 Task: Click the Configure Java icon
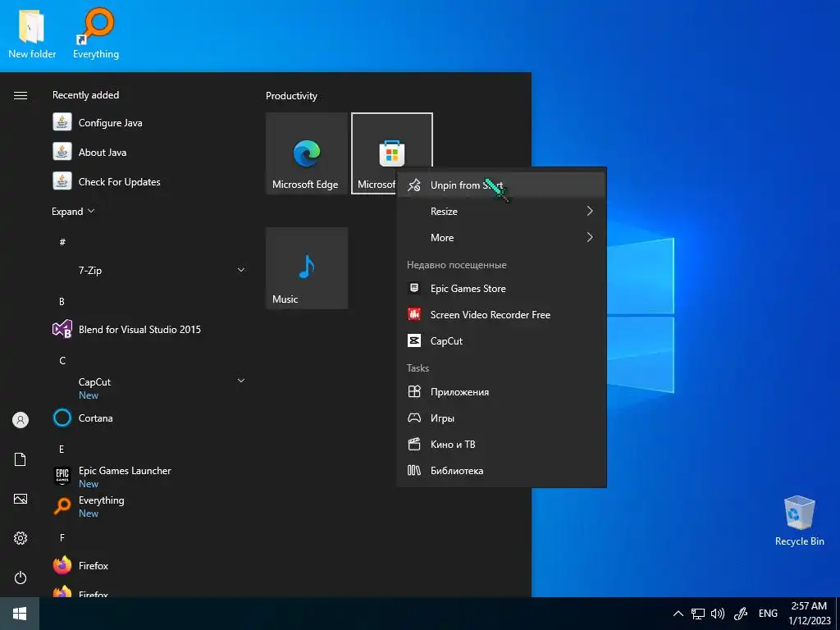pos(62,122)
